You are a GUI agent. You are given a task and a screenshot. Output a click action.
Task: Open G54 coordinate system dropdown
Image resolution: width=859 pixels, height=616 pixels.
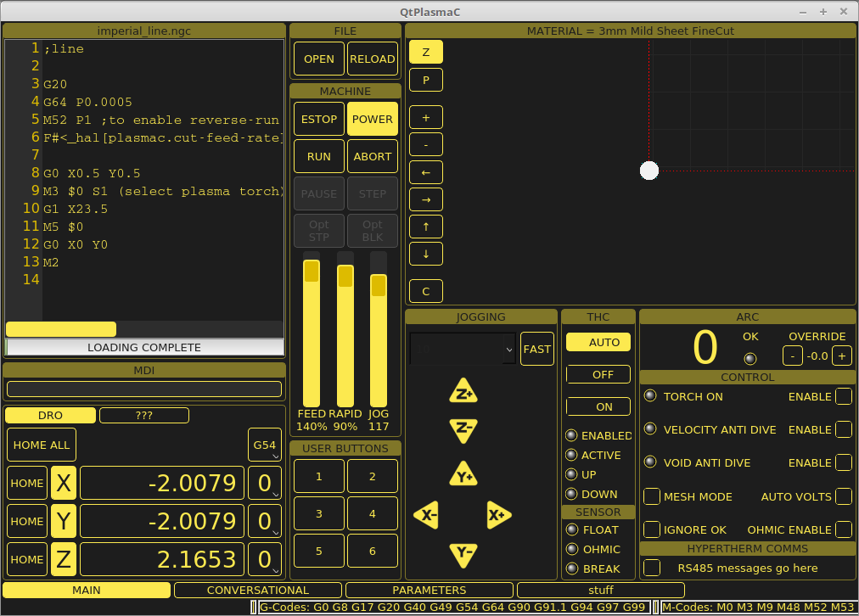tap(265, 445)
